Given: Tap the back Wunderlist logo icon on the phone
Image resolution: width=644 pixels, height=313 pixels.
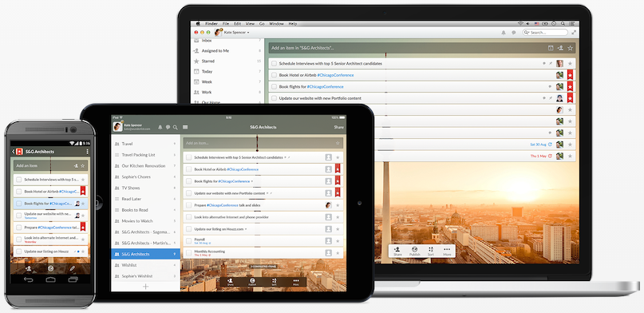Looking at the screenshot, I should [18, 152].
